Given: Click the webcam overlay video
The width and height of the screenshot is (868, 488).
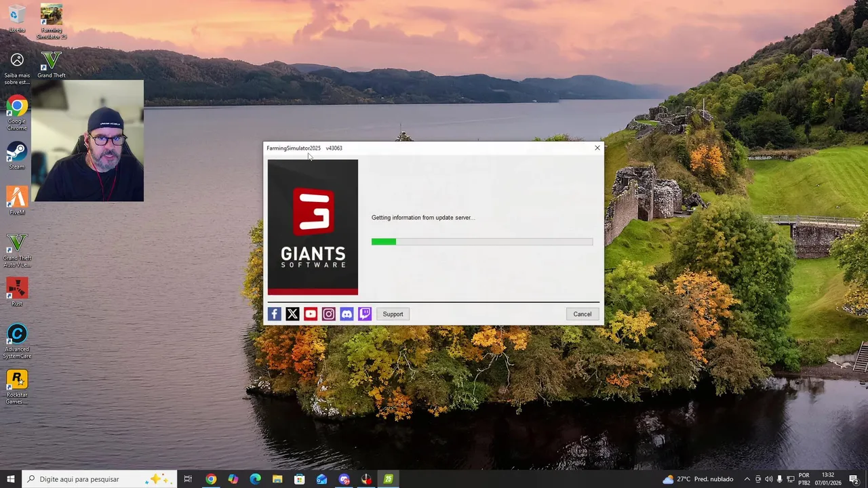Looking at the screenshot, I should coord(87,141).
